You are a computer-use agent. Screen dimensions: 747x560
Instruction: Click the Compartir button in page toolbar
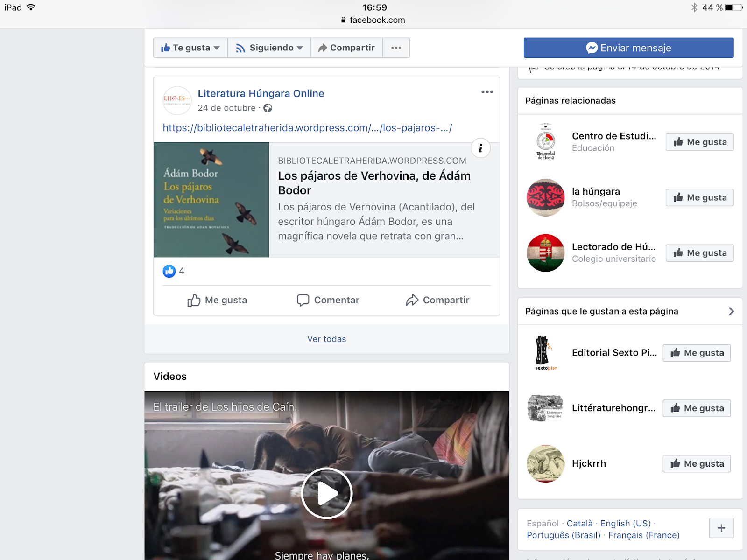[347, 48]
